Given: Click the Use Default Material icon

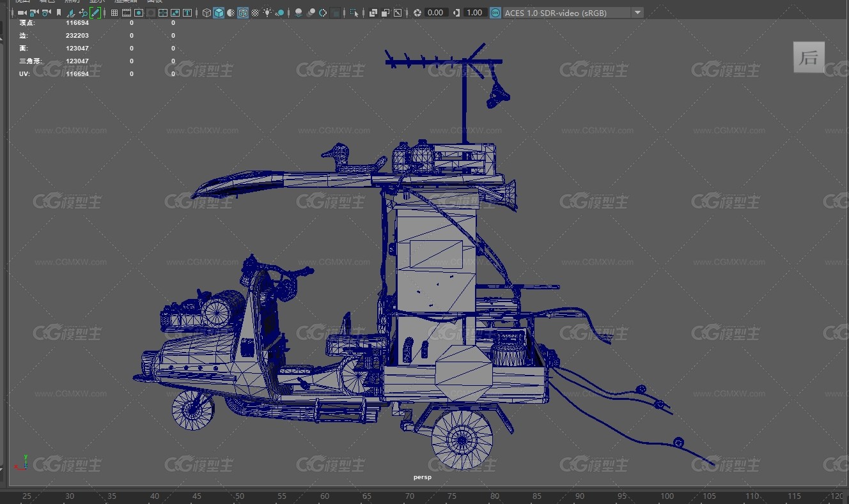Looking at the screenshot, I should tap(231, 13).
